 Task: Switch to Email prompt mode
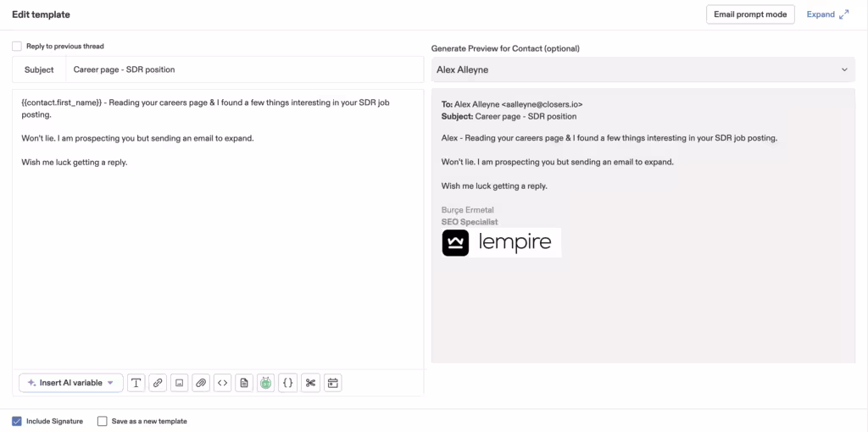(x=749, y=14)
